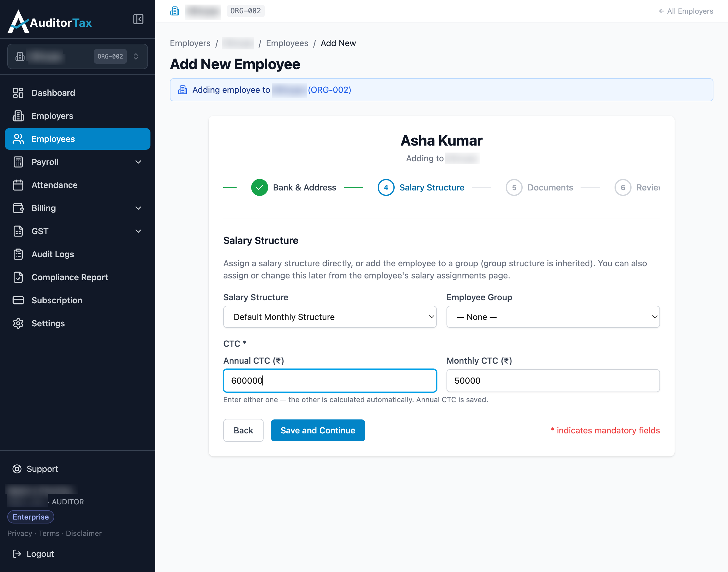This screenshot has width=728, height=572.
Task: Click the Enterprise plan badge
Action: point(31,517)
